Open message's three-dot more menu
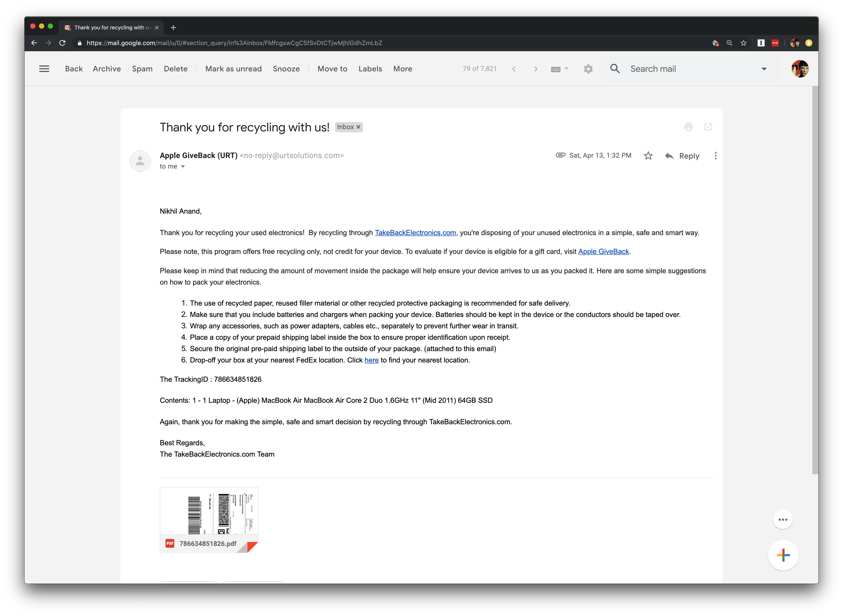843x616 pixels. point(715,155)
